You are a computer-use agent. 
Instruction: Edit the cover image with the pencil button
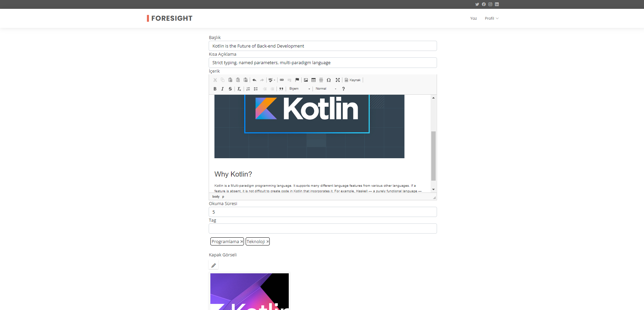coord(213,265)
